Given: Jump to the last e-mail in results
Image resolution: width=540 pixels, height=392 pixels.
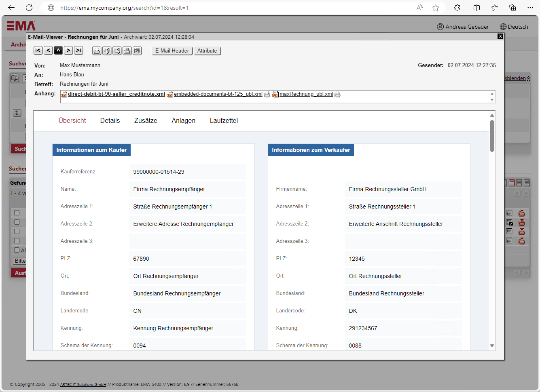Looking at the screenshot, I should pos(79,51).
